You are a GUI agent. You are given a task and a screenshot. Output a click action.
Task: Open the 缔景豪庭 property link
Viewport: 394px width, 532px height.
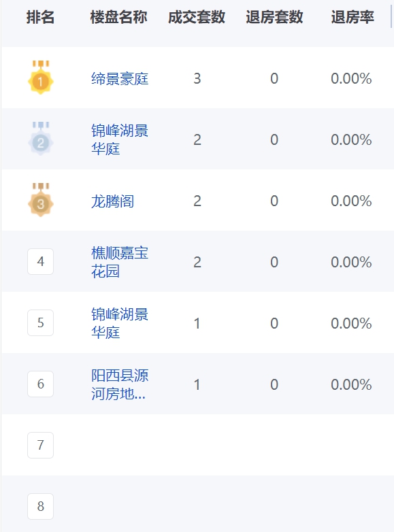(x=120, y=79)
